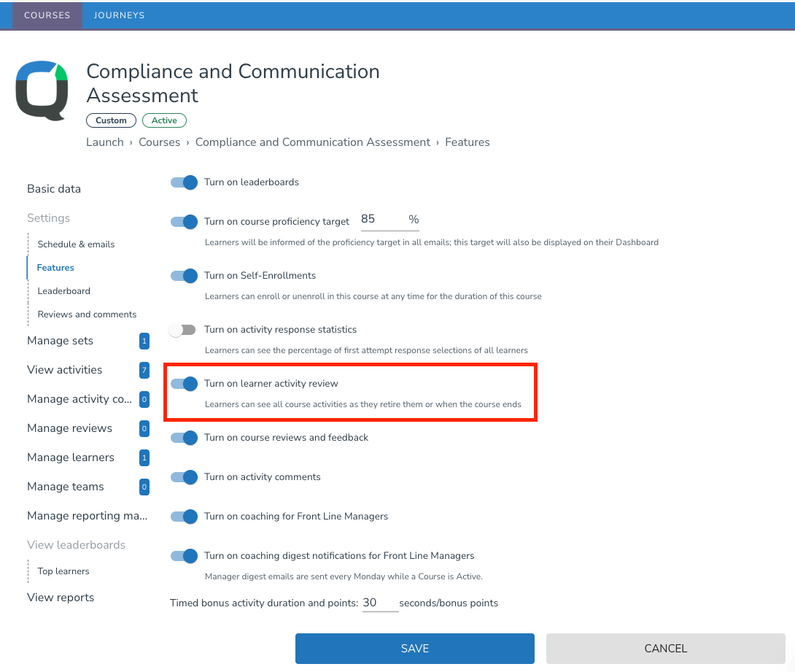Click the Manage teams count badge

(x=144, y=487)
